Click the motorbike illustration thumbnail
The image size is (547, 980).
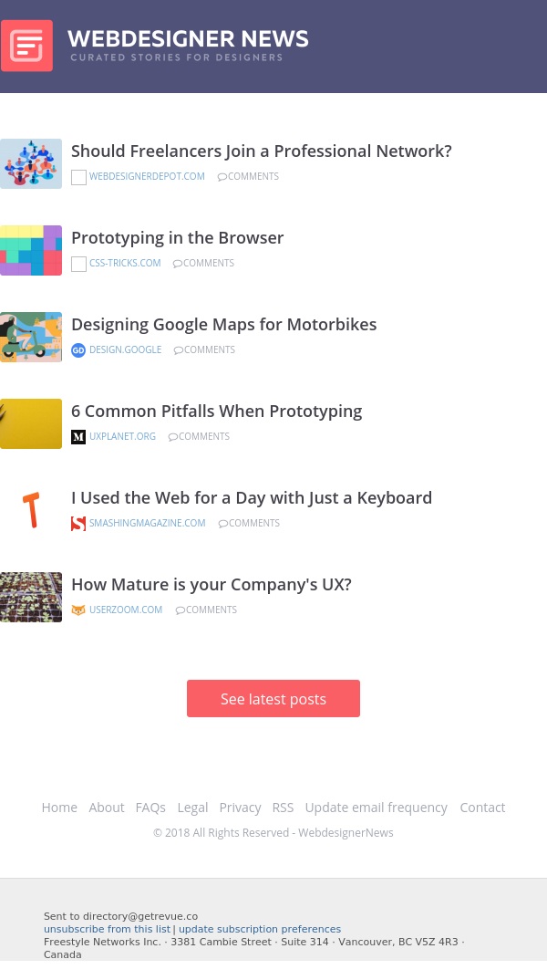(31, 338)
